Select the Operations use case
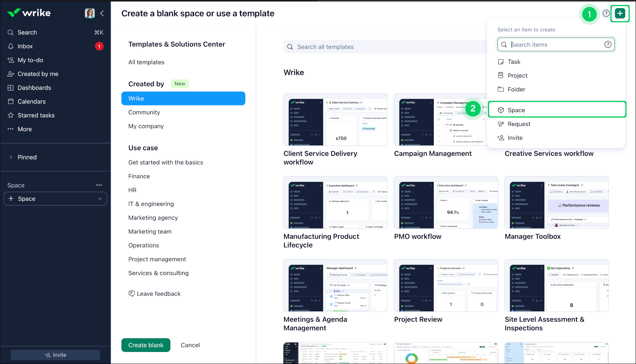Viewport: 636px width, 364px height. pyautogui.click(x=144, y=245)
